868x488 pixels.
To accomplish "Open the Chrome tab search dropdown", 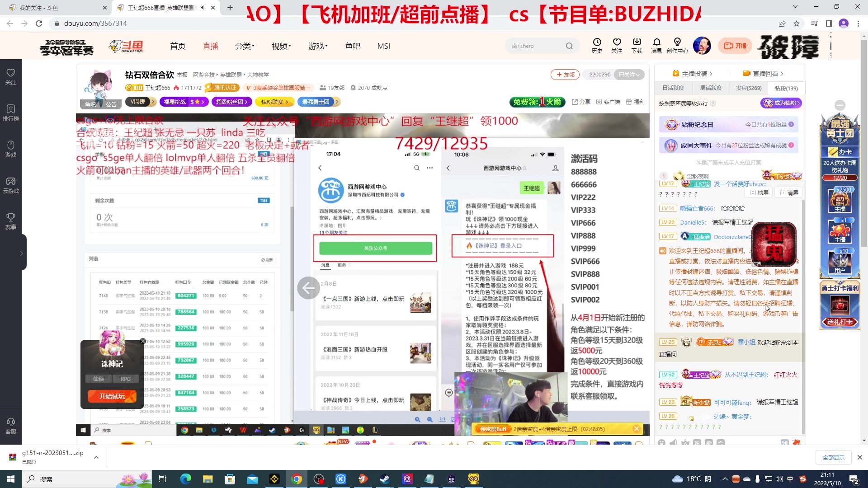I will [x=795, y=7].
